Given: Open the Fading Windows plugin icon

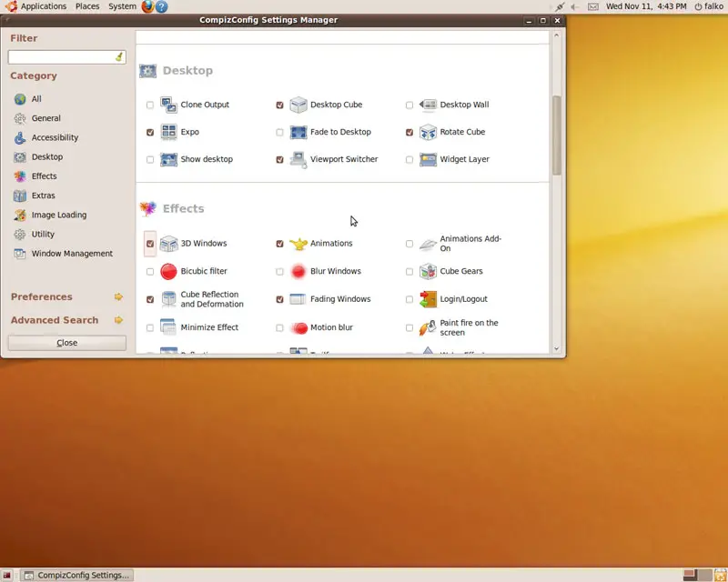Looking at the screenshot, I should [298, 299].
